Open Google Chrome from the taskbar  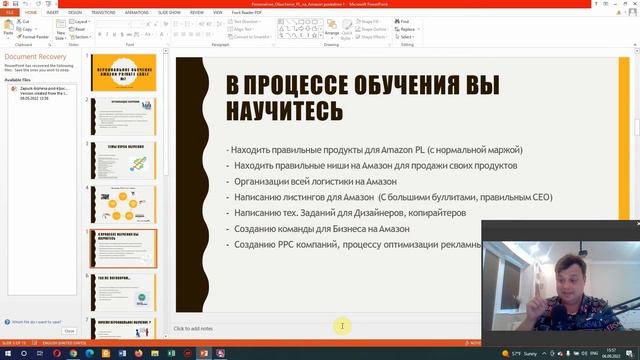pyautogui.click(x=73, y=353)
